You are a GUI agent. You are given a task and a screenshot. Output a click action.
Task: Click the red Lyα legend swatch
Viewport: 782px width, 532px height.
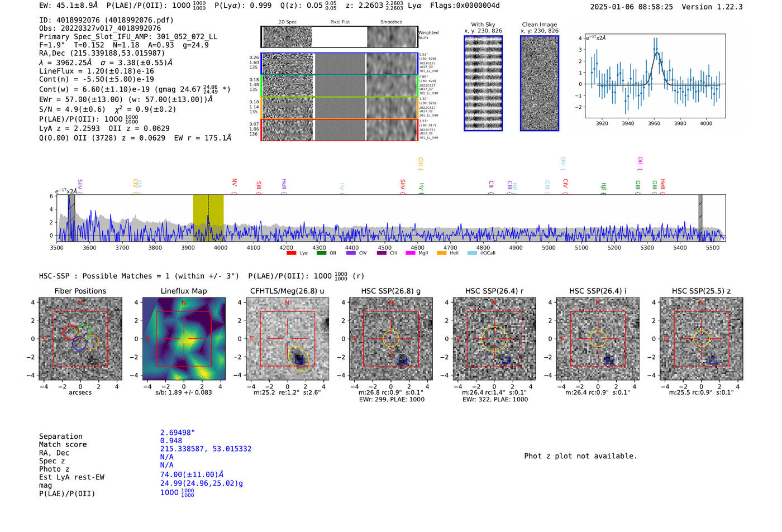tap(291, 253)
